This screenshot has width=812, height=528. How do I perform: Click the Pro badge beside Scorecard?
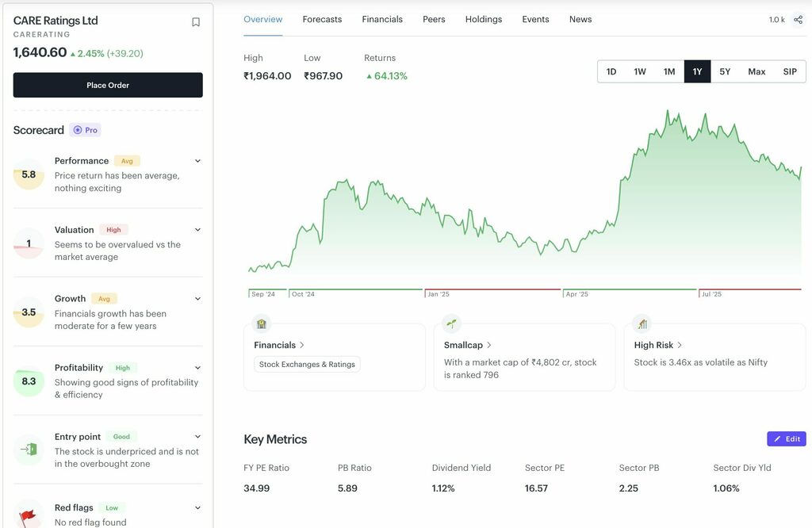86,130
